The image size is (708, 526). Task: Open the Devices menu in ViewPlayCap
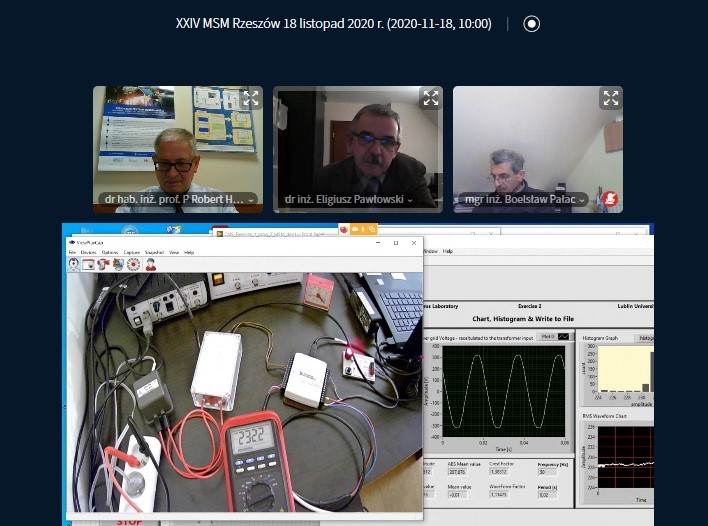coord(88,252)
